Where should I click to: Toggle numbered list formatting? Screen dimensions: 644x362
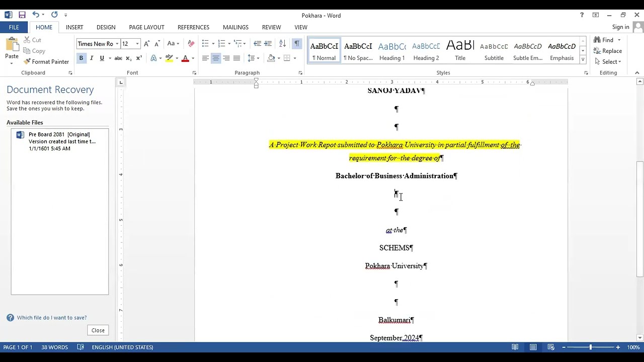pos(221,44)
